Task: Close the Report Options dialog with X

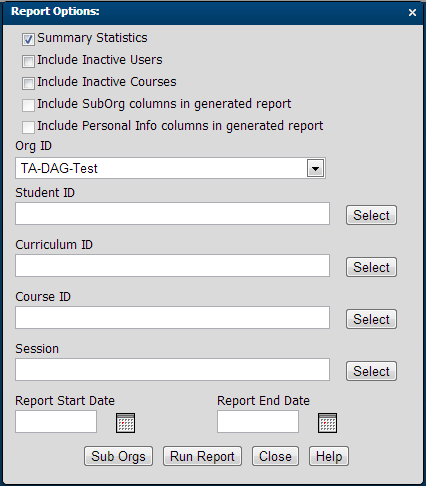Action: pyautogui.click(x=412, y=13)
